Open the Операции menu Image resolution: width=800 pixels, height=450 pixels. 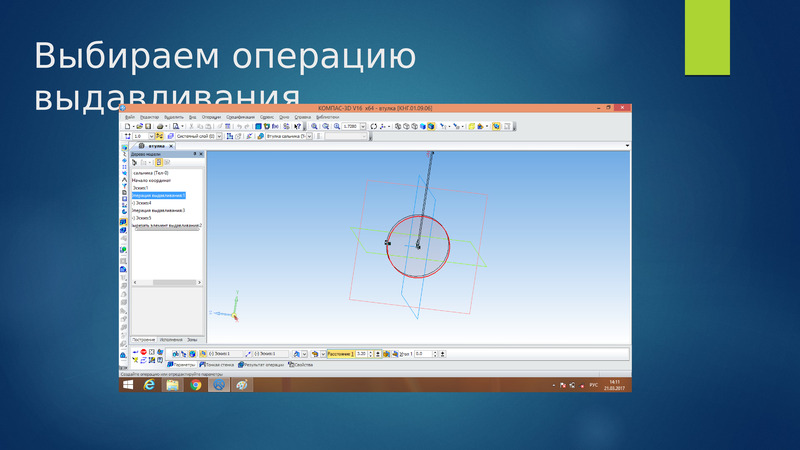coord(211,117)
